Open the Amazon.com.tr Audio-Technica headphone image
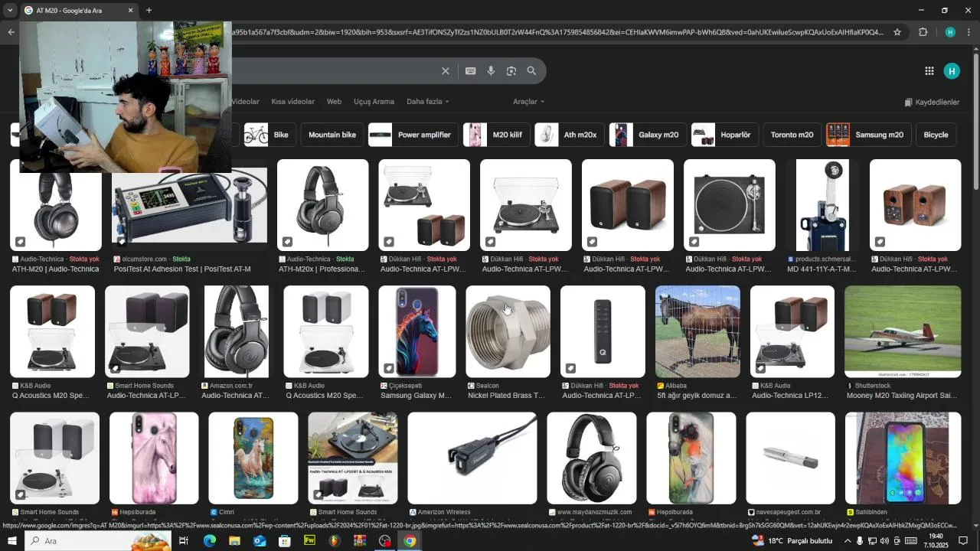Screen dimensions: 980x551 pos(237,331)
